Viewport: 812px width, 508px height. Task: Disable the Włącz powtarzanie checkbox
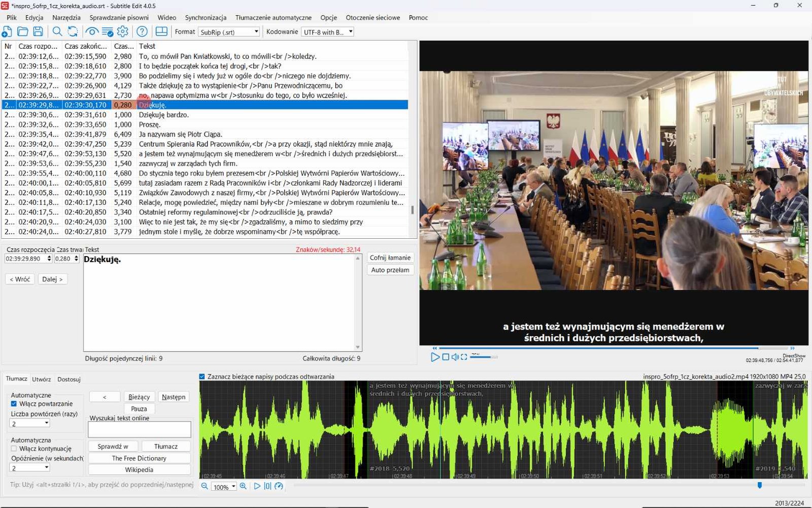click(x=14, y=404)
